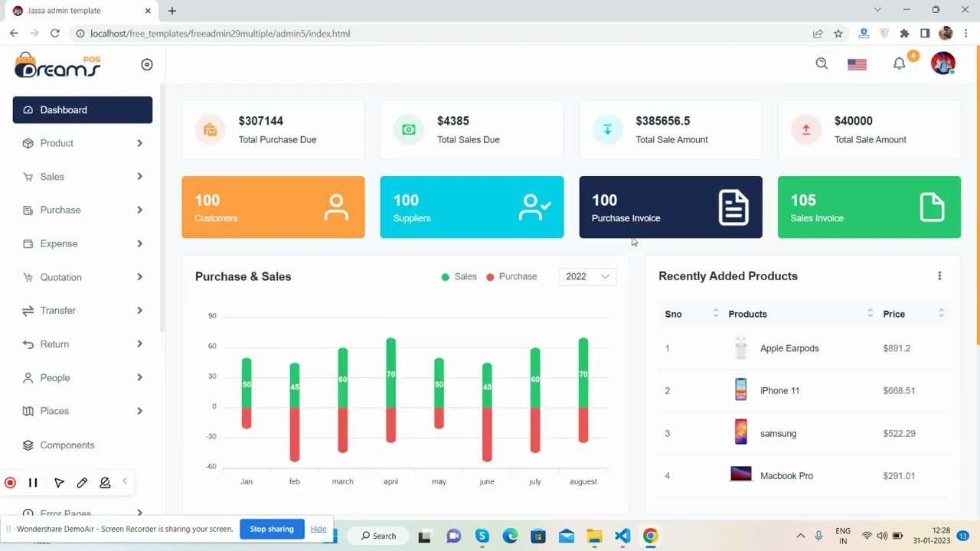Toggle the Purchase series in the chart legend
Image resolution: width=980 pixels, height=551 pixels.
point(511,276)
